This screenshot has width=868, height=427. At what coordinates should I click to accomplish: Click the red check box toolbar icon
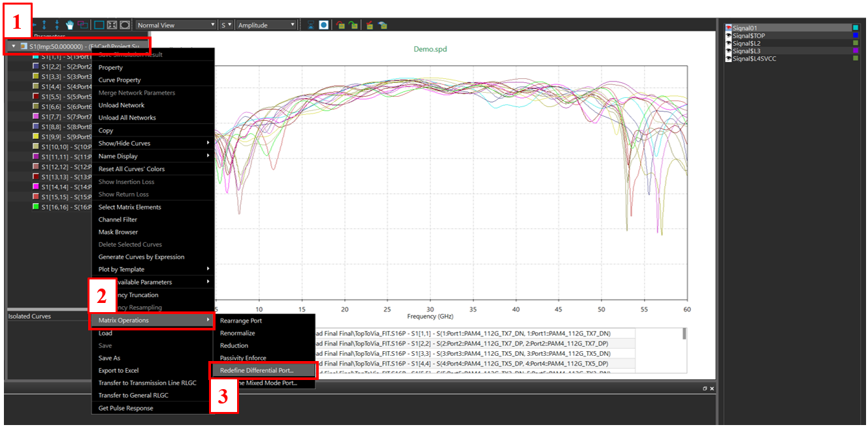tap(370, 25)
